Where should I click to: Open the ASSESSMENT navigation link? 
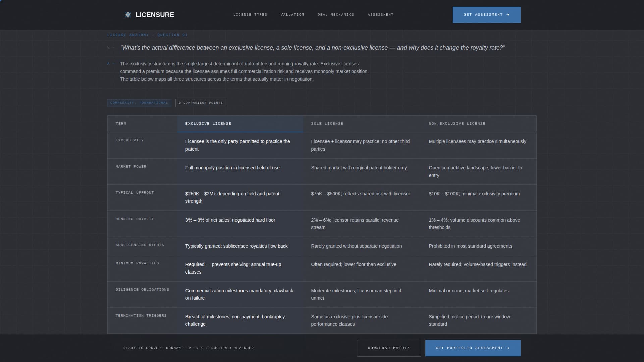(x=380, y=15)
